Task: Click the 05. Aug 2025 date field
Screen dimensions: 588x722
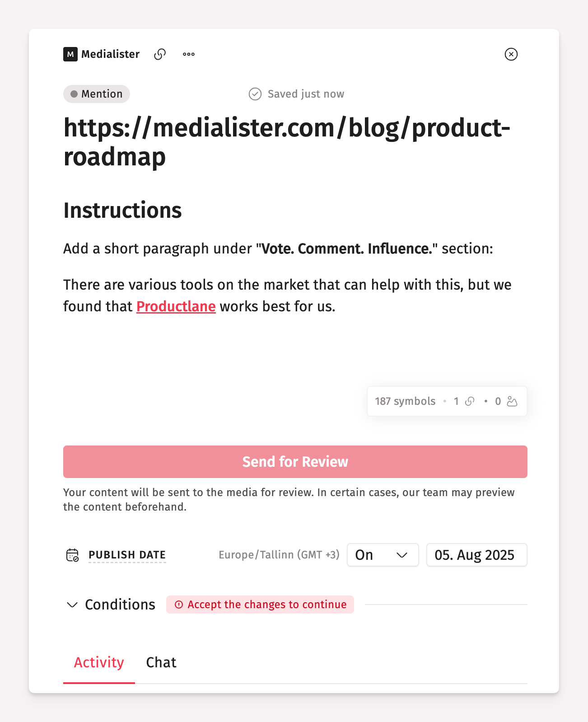Action: [476, 555]
